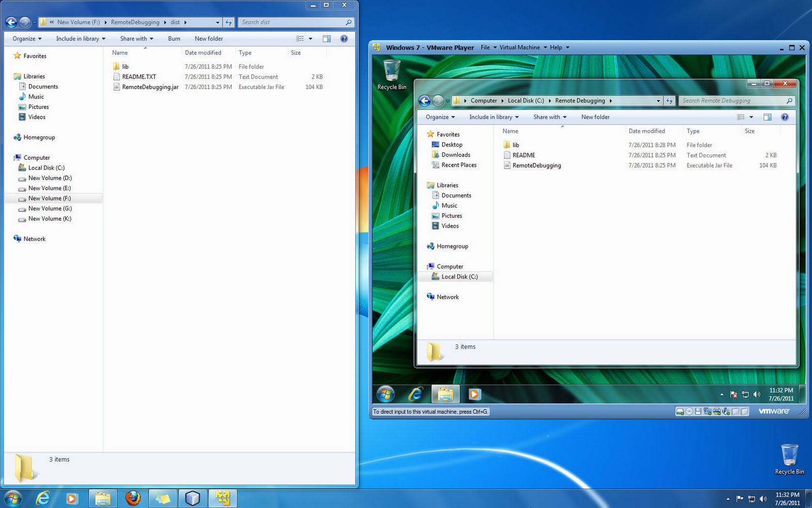Click the CD/DVD device icon in VMware status bar

tap(689, 411)
